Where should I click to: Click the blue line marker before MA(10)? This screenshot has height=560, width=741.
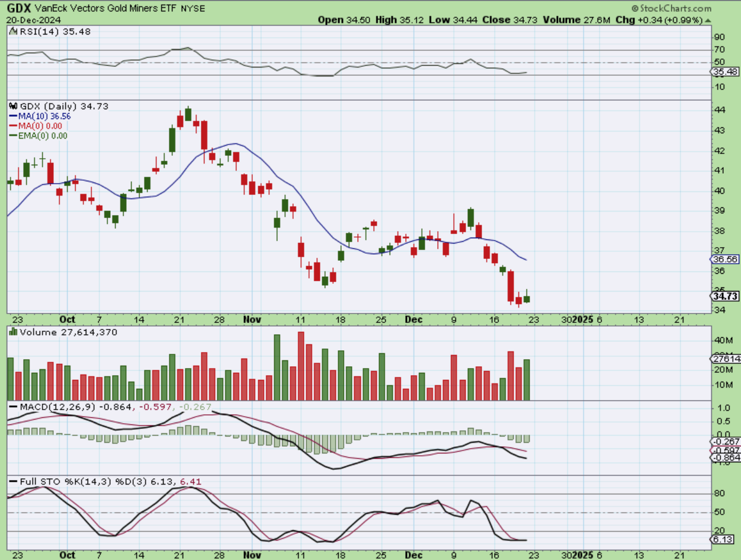click(12, 117)
